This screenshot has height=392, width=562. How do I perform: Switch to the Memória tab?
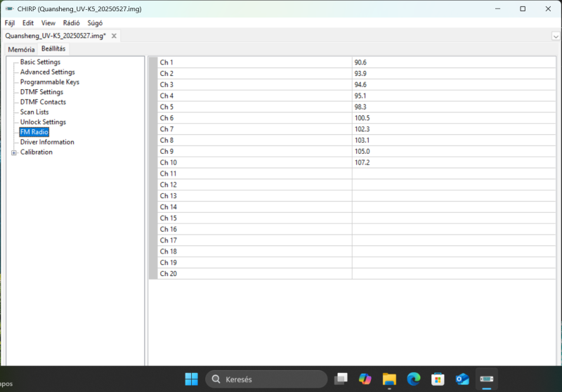point(22,49)
